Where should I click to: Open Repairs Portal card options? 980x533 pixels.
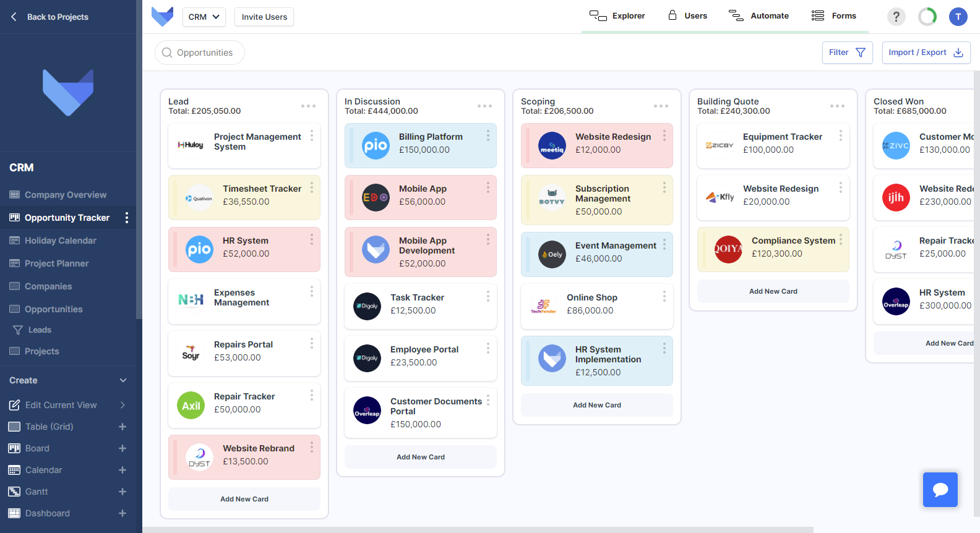pos(312,343)
